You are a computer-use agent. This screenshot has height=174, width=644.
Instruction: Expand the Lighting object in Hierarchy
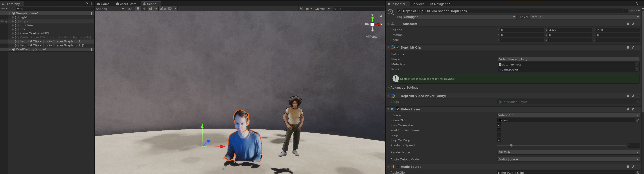coord(13,17)
